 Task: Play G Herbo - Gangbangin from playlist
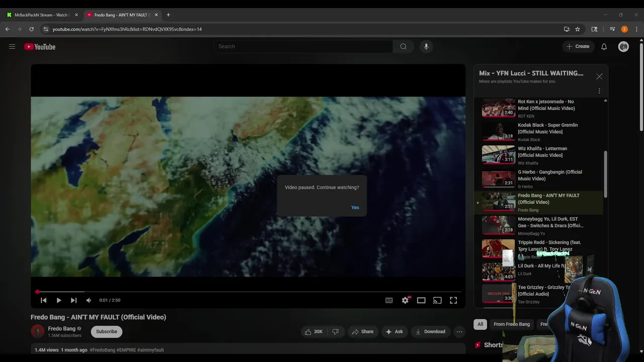click(x=539, y=178)
